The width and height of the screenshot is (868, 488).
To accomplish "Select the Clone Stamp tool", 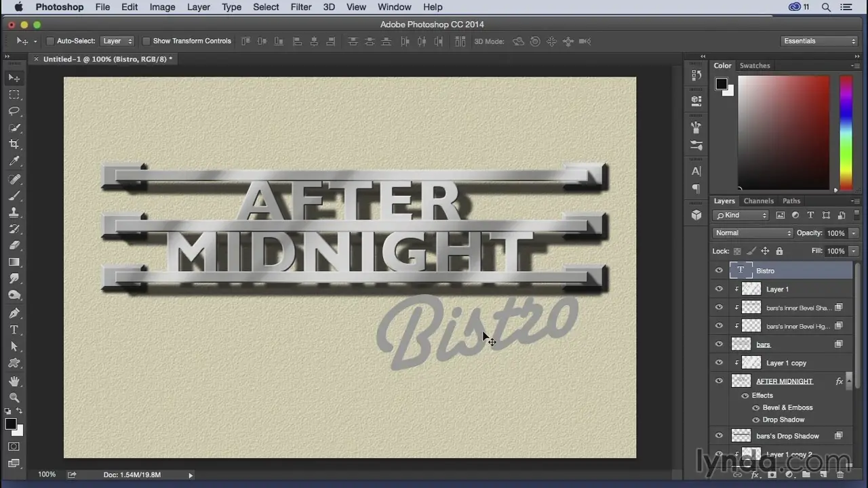I will (x=14, y=213).
